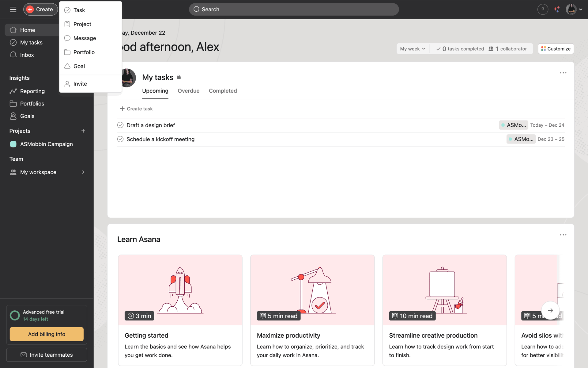
Task: Pick Goal from the Create menu
Action: click(91, 66)
